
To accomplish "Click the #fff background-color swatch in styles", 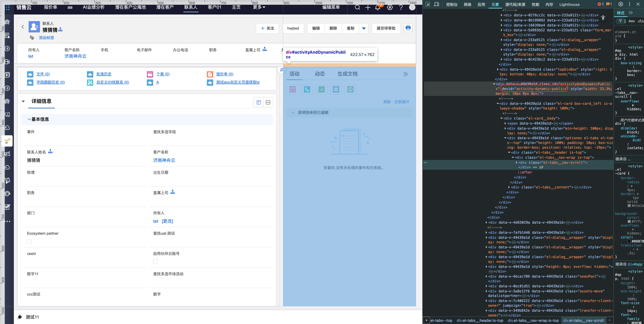I will (x=629, y=222).
